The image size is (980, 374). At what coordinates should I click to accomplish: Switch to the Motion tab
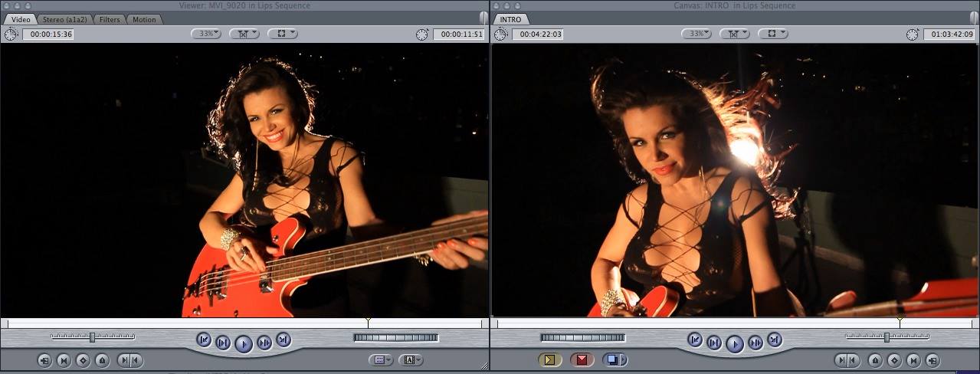[144, 19]
